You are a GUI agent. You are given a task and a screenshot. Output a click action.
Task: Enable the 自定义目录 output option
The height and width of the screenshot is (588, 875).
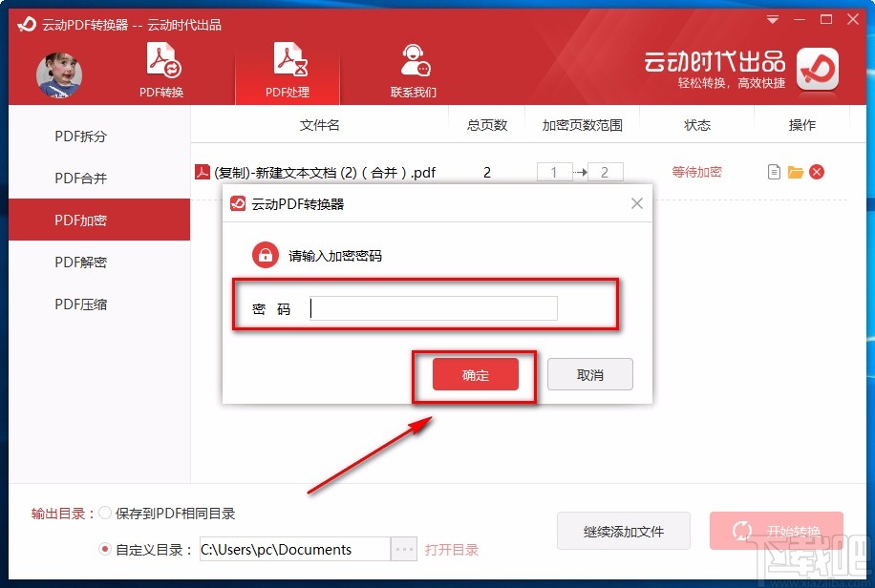(105, 549)
